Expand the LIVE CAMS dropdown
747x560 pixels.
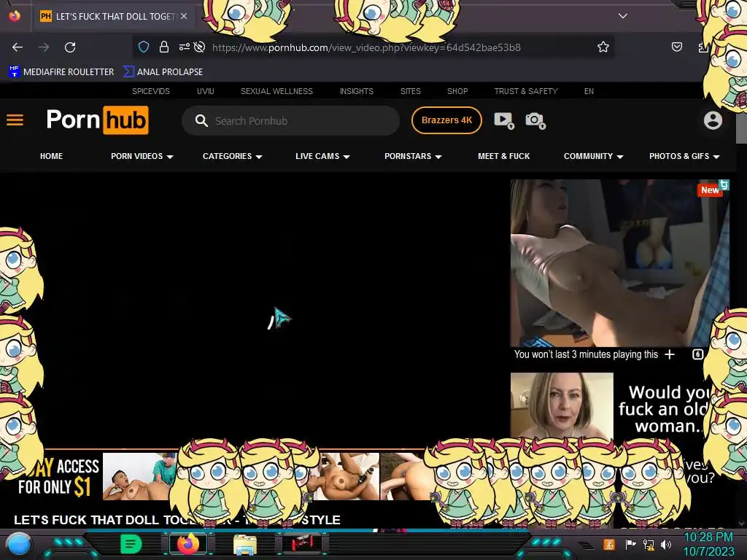pyautogui.click(x=322, y=156)
